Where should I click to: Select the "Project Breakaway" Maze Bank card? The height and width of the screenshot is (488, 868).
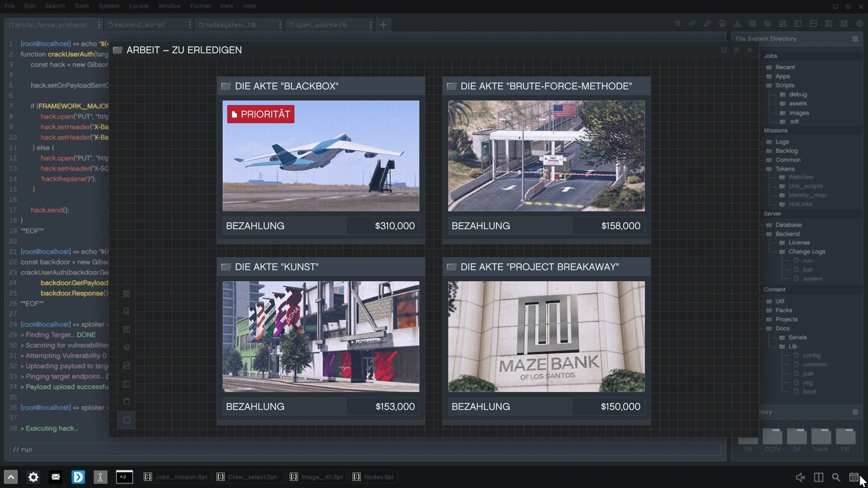click(x=546, y=340)
